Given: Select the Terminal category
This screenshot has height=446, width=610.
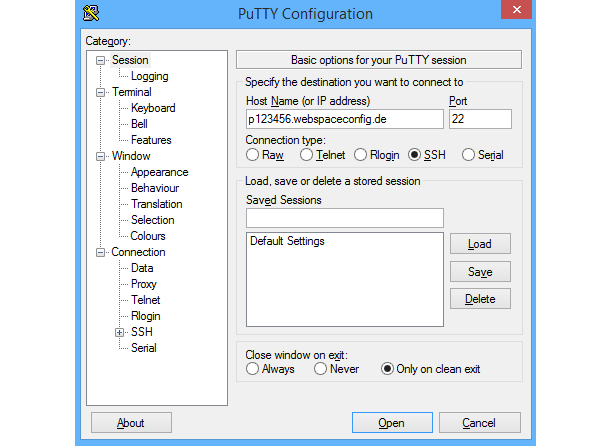Looking at the screenshot, I should (x=131, y=92).
